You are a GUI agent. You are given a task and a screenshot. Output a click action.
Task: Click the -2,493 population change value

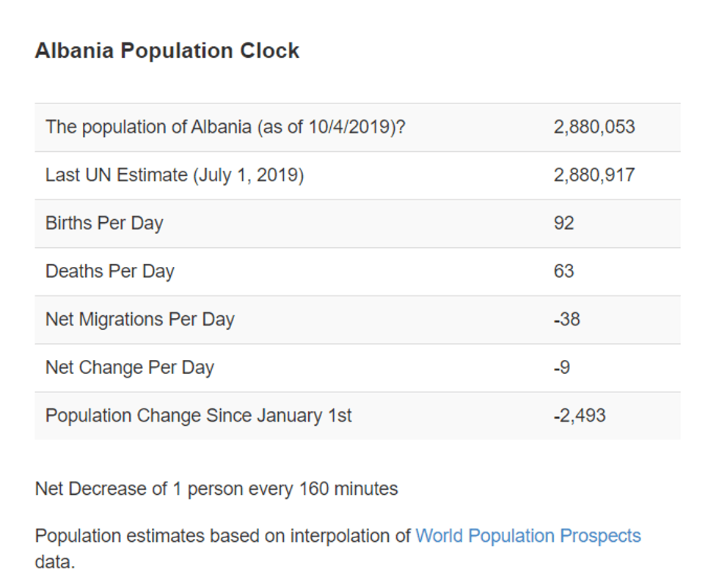(580, 416)
